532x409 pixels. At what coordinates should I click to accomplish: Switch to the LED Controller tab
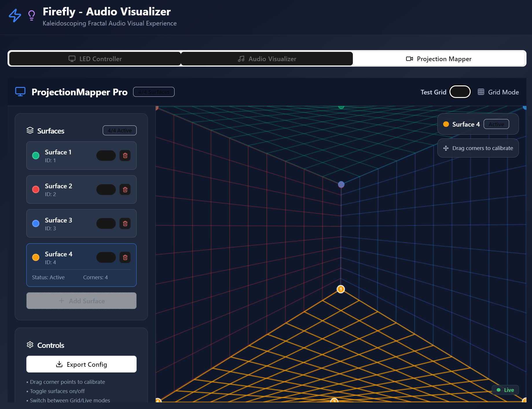coord(95,59)
